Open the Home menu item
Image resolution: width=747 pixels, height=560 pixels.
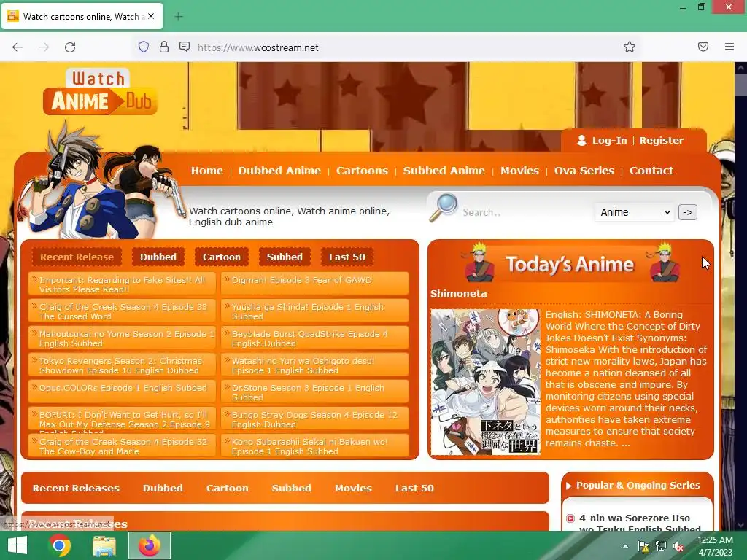pos(206,171)
